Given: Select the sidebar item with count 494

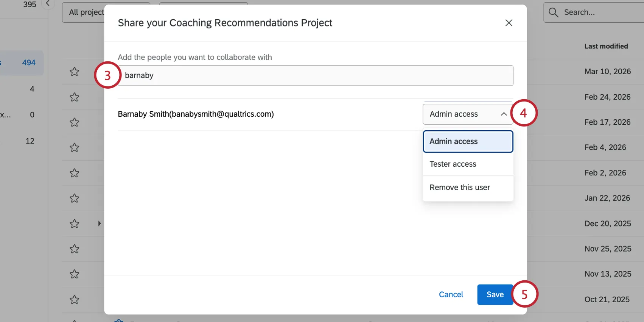Looking at the screenshot, I should (x=22, y=63).
